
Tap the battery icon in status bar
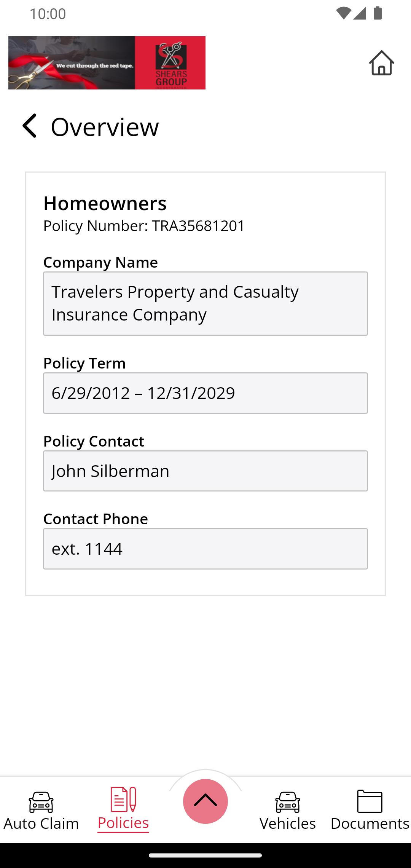point(378,13)
